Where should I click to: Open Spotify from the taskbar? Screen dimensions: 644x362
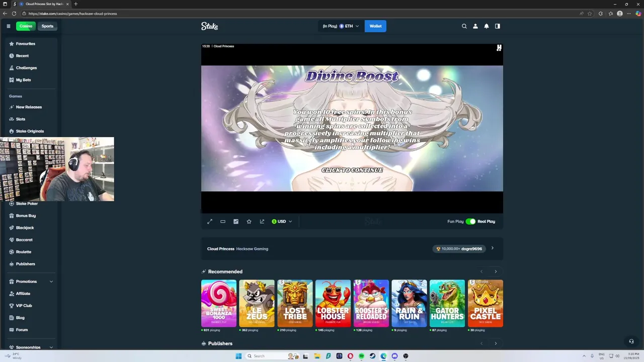[361, 356]
